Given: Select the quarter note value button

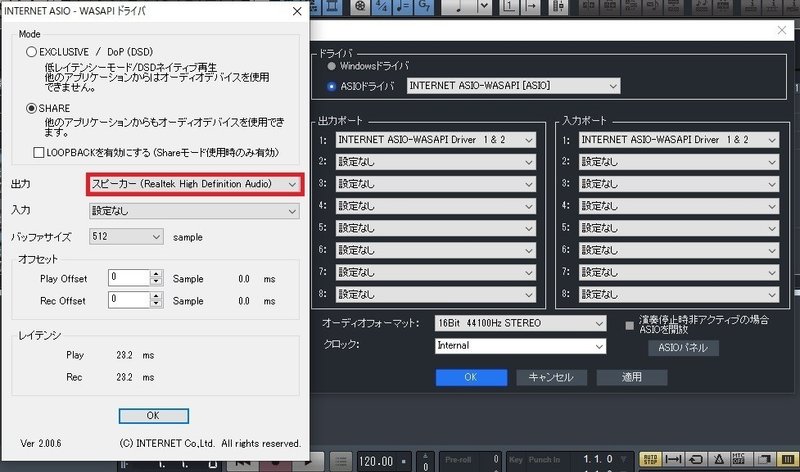Looking at the screenshot, I should (x=459, y=6).
